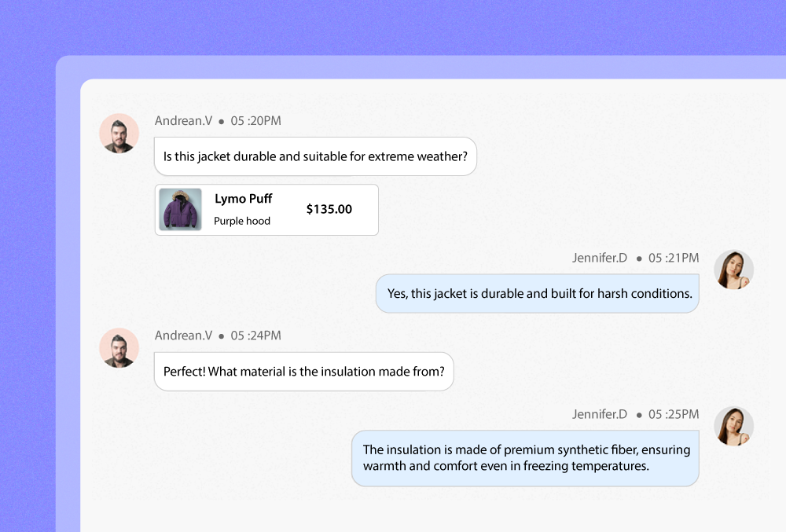Screen dimensions: 786x532
Task: Open Jennifer.D's avatar next to the 05:21PM reply
Action: [733, 270]
